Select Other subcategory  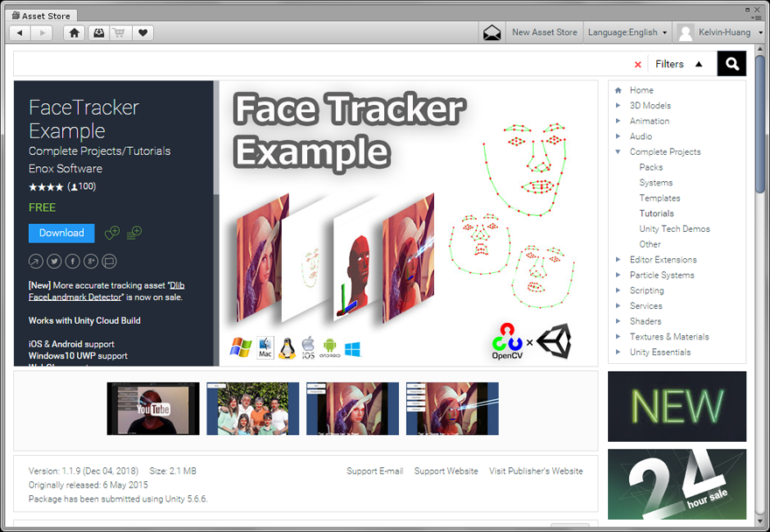pos(649,244)
